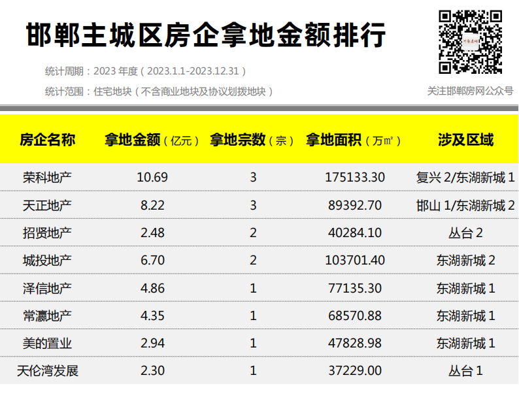Select the 丛台 2 region cell
This screenshot has width=519, height=420.
point(465,233)
